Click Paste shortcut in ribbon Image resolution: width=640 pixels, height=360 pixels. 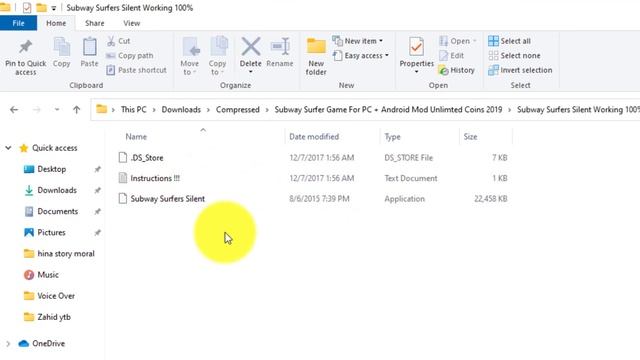click(x=136, y=70)
